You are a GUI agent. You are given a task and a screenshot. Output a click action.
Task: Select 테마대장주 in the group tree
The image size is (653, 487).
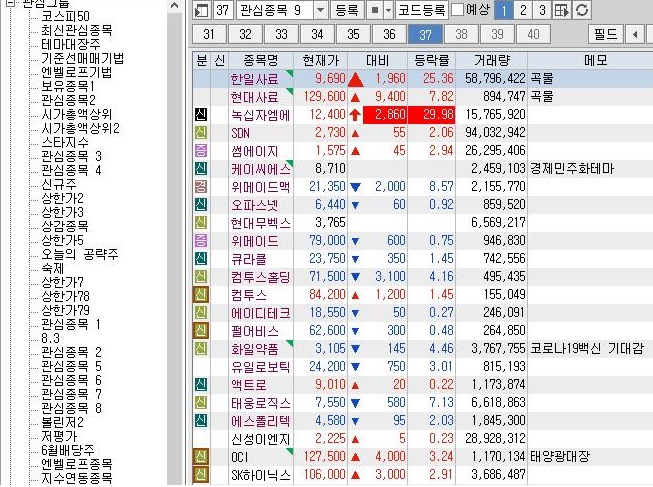coord(71,44)
